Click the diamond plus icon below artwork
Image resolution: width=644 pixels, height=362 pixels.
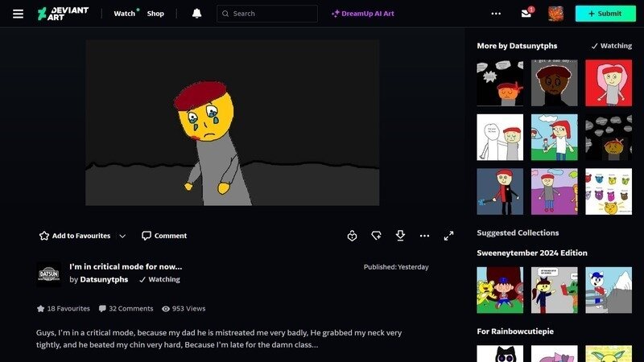point(376,236)
